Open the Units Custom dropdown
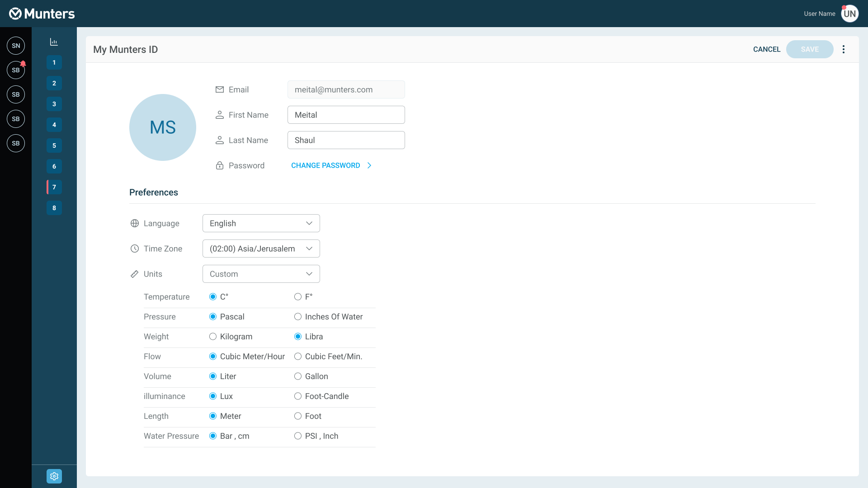 click(x=261, y=274)
